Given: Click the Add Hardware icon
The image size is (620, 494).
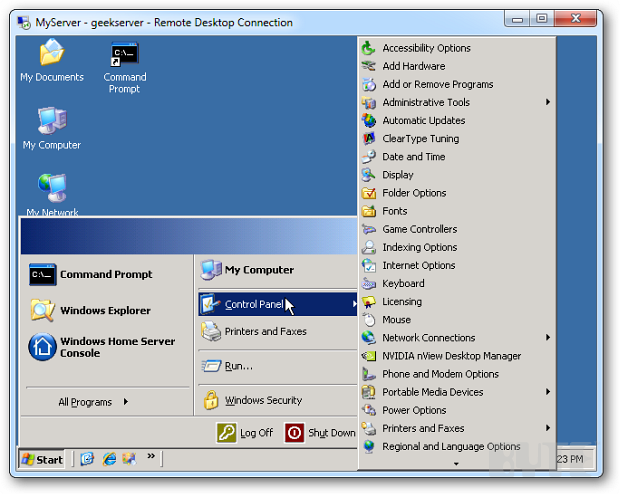Looking at the screenshot, I should tap(369, 66).
